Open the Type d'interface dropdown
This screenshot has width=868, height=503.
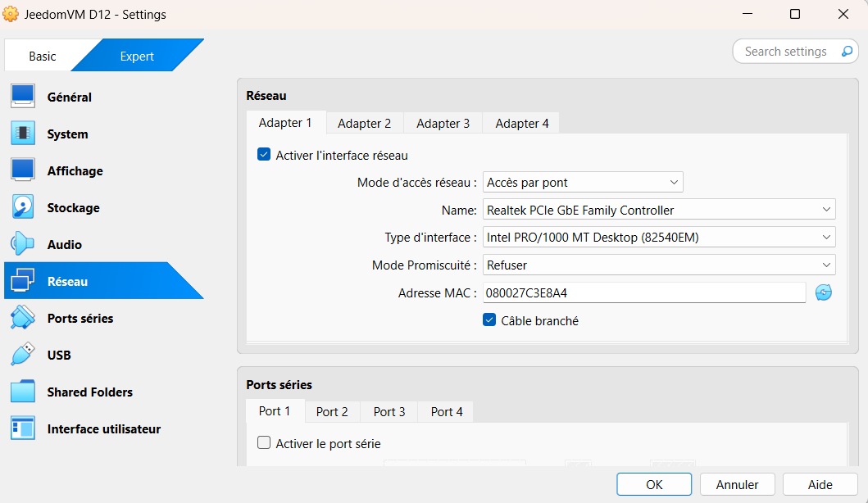tap(658, 238)
